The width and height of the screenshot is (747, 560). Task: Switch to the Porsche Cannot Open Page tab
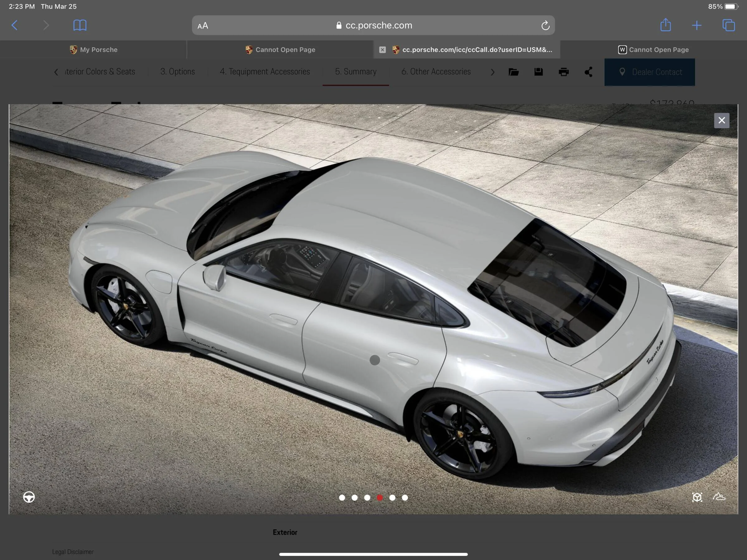(x=280, y=49)
